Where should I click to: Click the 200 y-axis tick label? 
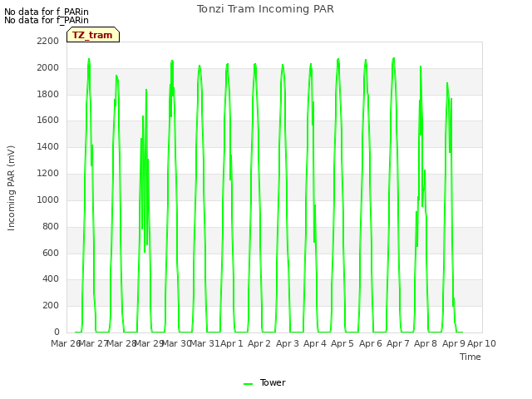point(51,306)
